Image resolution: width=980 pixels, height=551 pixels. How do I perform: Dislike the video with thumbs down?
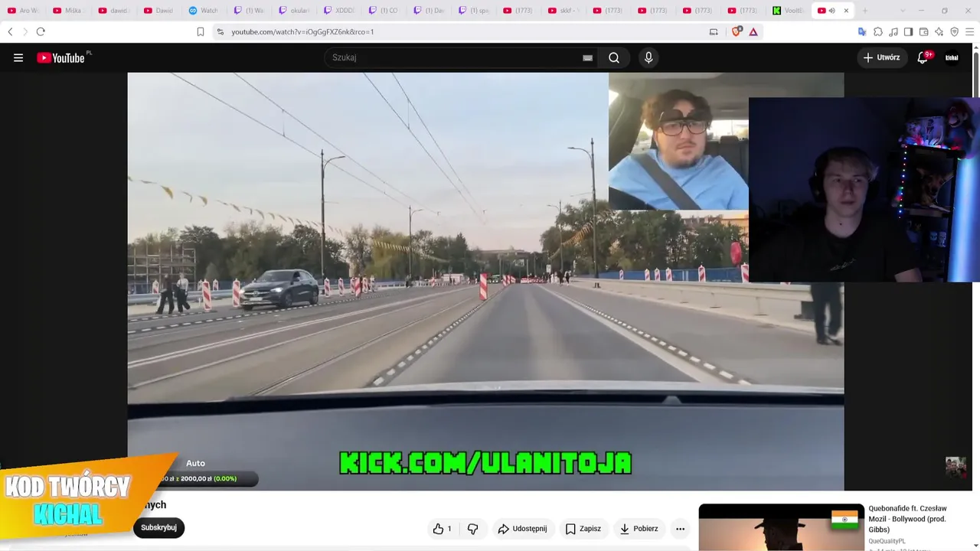(x=472, y=529)
